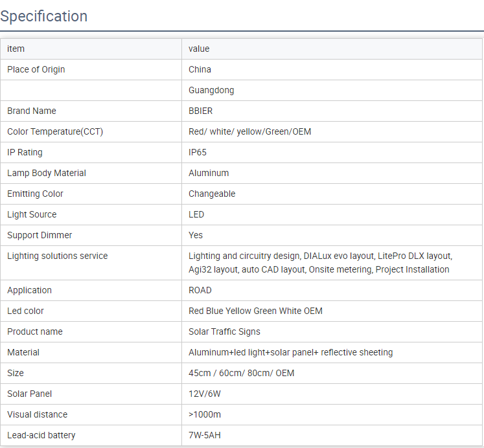Image resolution: width=484 pixels, height=448 pixels.
Task: Click the Place of Origin label
Action: pos(36,70)
